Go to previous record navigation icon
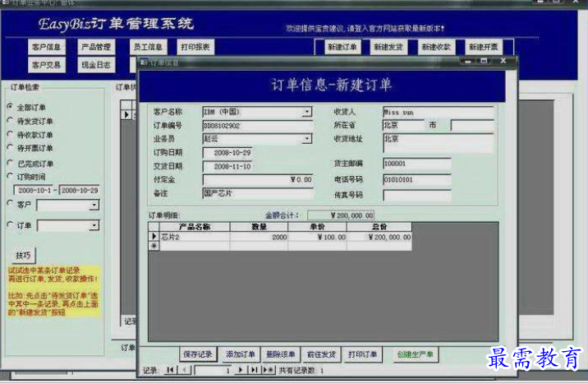588x384 pixels. 184,370
